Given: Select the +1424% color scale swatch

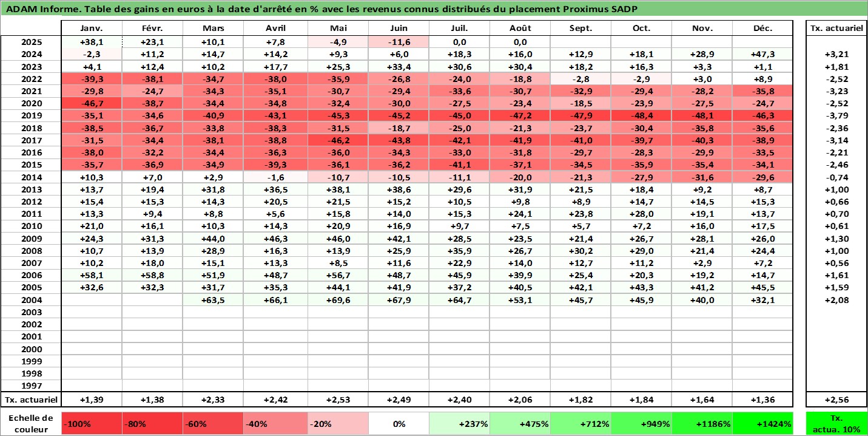Looking at the screenshot, I should pyautogui.click(x=762, y=424).
